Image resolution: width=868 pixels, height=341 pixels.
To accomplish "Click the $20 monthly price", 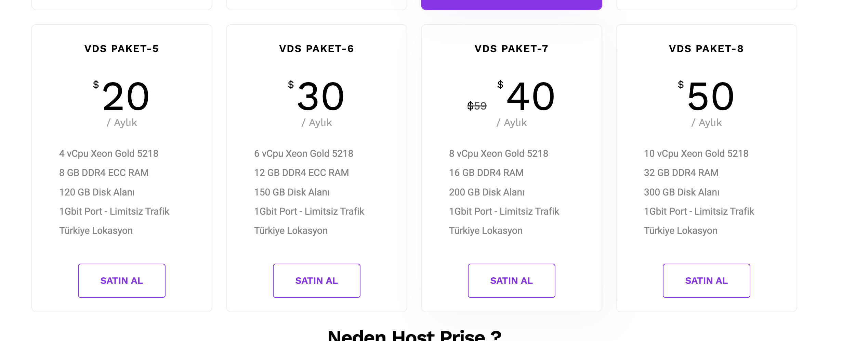I will [x=121, y=96].
